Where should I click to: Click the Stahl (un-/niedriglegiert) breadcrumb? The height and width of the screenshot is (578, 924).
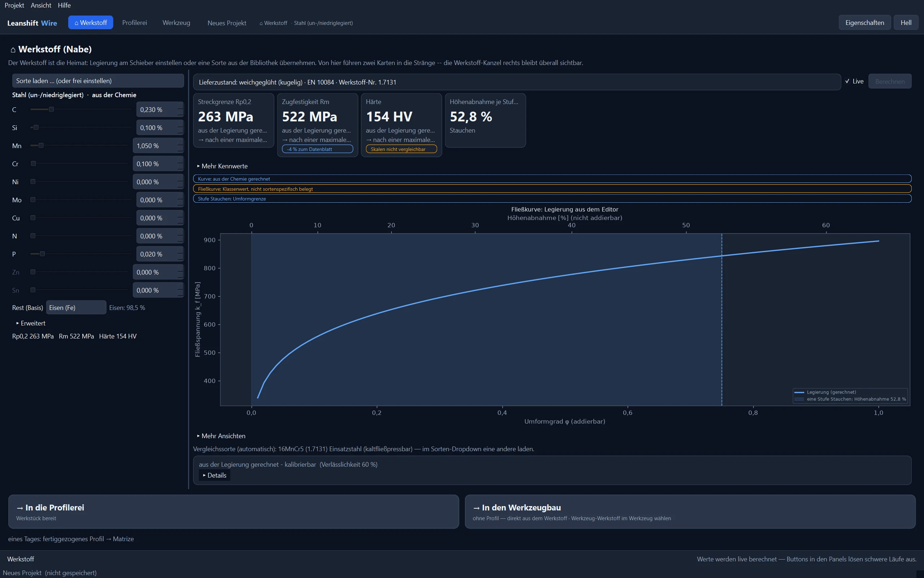coord(323,23)
